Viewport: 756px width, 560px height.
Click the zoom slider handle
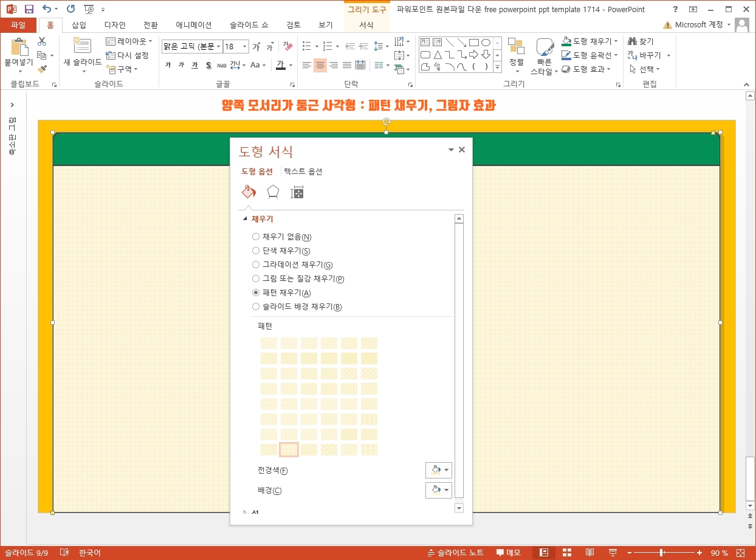(x=661, y=553)
